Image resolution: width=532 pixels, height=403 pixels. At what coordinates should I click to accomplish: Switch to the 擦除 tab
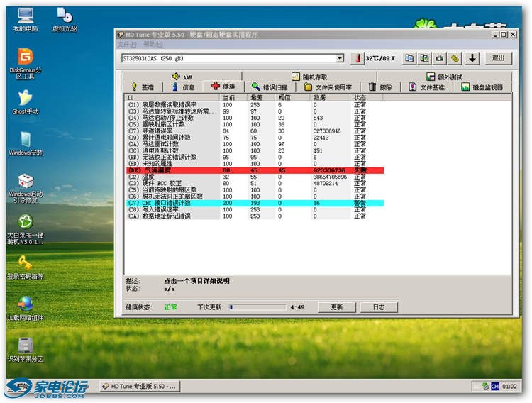(x=381, y=87)
